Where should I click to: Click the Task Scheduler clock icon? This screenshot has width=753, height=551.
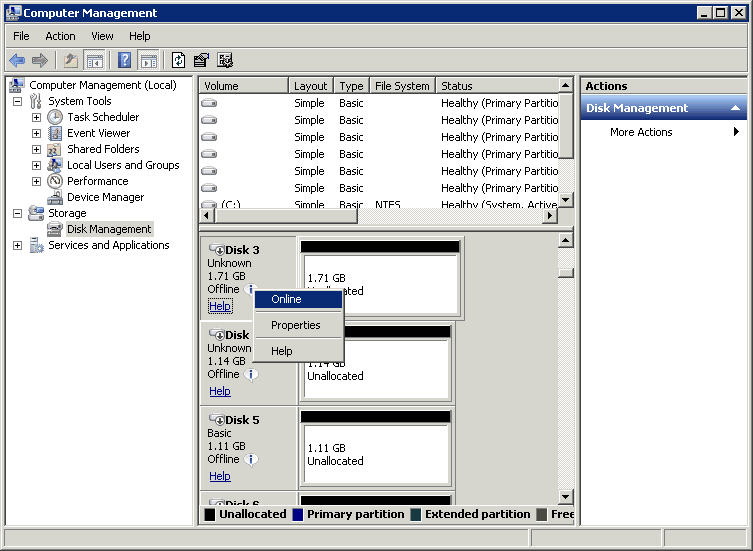tap(55, 117)
